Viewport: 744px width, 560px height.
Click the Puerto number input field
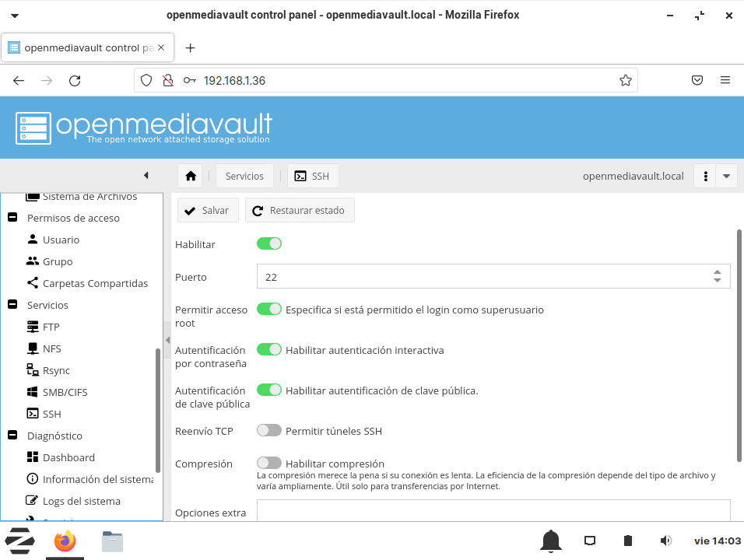(x=483, y=276)
